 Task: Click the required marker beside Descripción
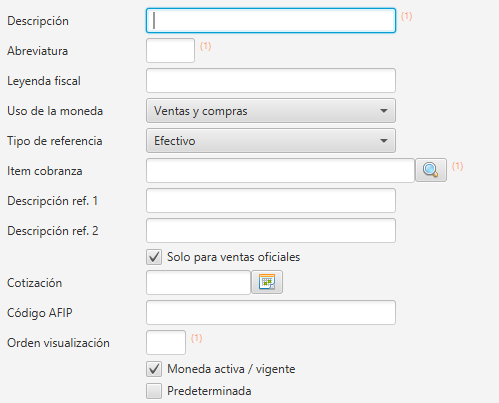click(x=406, y=16)
